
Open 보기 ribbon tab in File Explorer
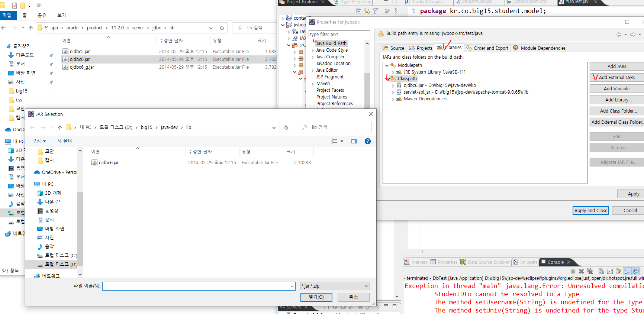coord(62,15)
